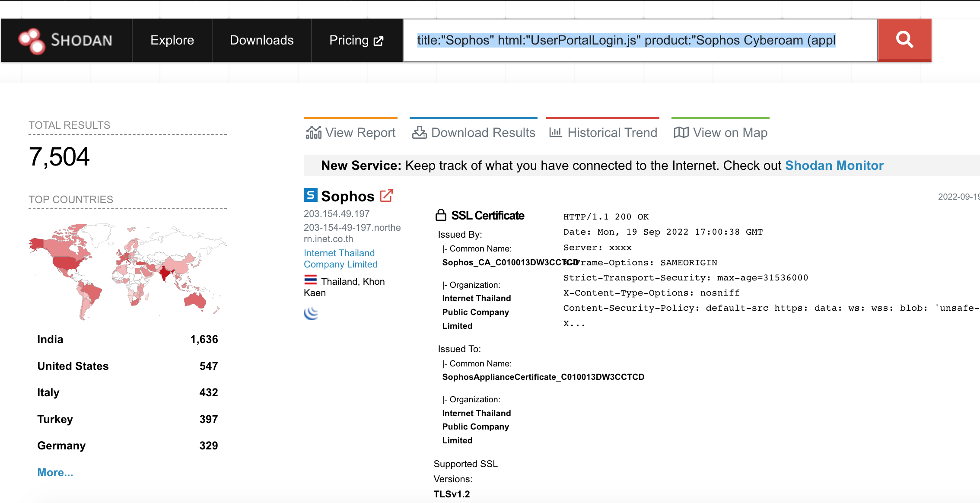Click issuer name Sophos_CA_C010013DW3CCTCD
This screenshot has height=503, width=980.
pos(510,262)
